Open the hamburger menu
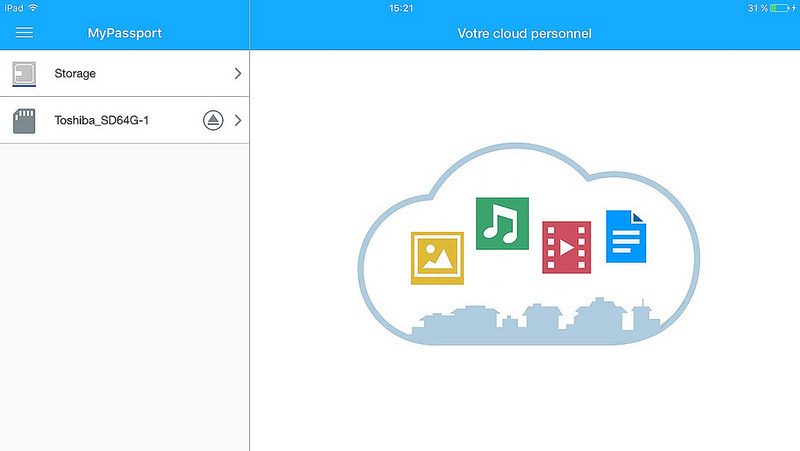The height and width of the screenshot is (451, 800). pos(24,33)
